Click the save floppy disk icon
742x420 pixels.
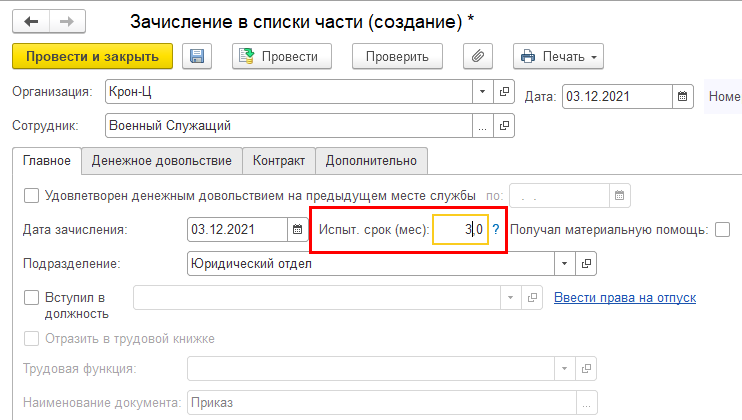coord(197,57)
